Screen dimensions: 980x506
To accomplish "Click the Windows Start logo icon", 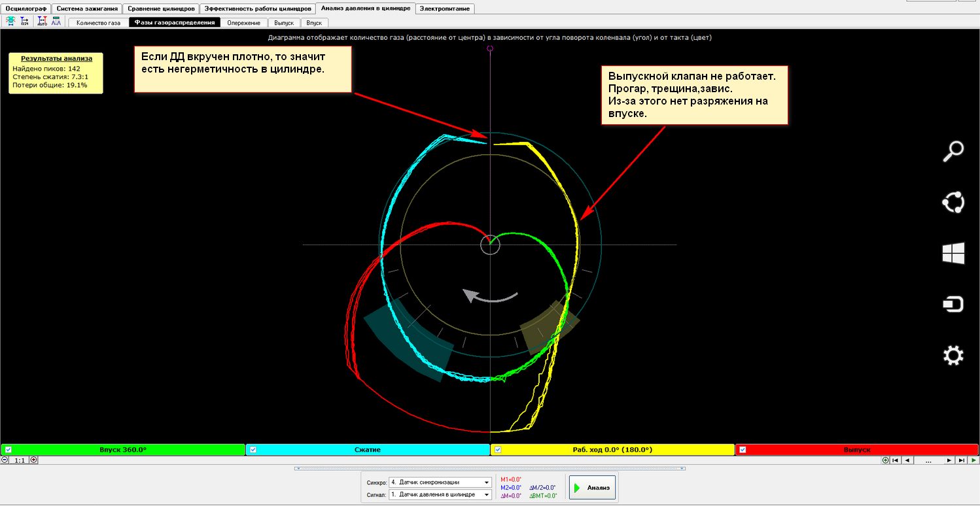I will (x=953, y=253).
